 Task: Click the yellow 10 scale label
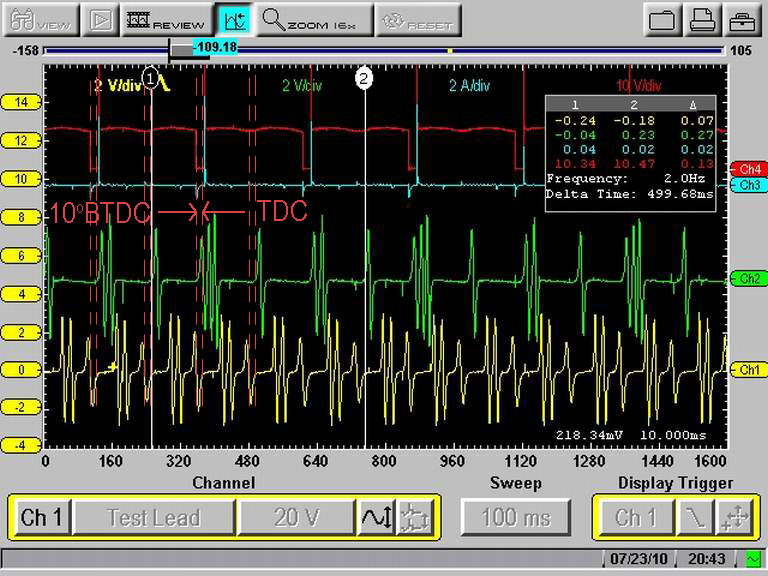[x=21, y=179]
